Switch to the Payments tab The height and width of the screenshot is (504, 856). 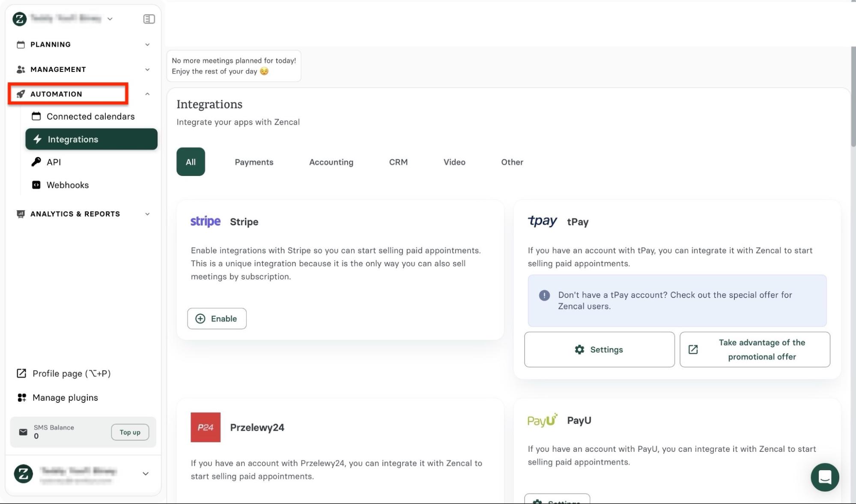254,162
